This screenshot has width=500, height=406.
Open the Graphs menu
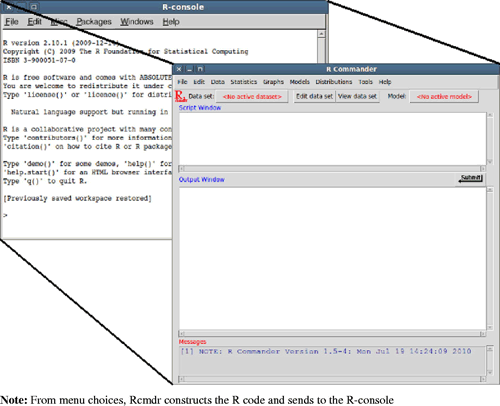point(273,82)
